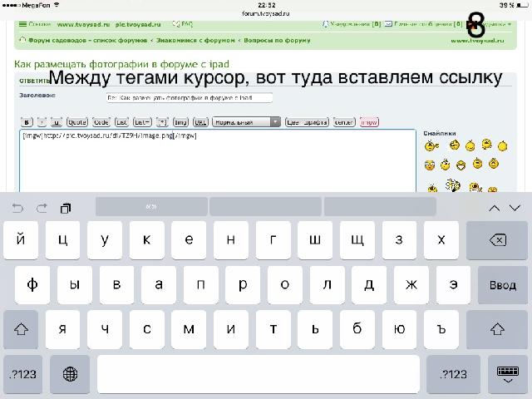Tap the ю key
The image size is (532, 399).
point(399,329)
